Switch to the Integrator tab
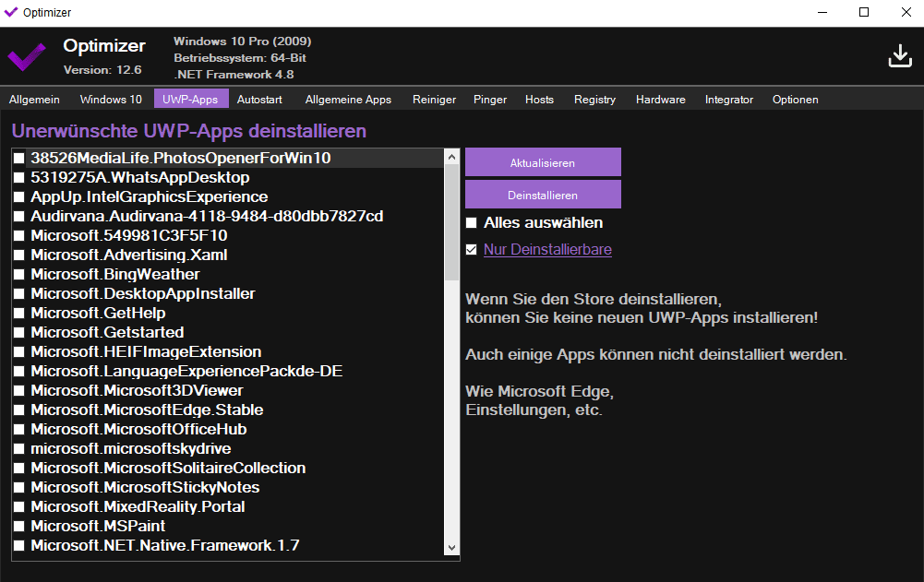924x582 pixels. tap(729, 99)
